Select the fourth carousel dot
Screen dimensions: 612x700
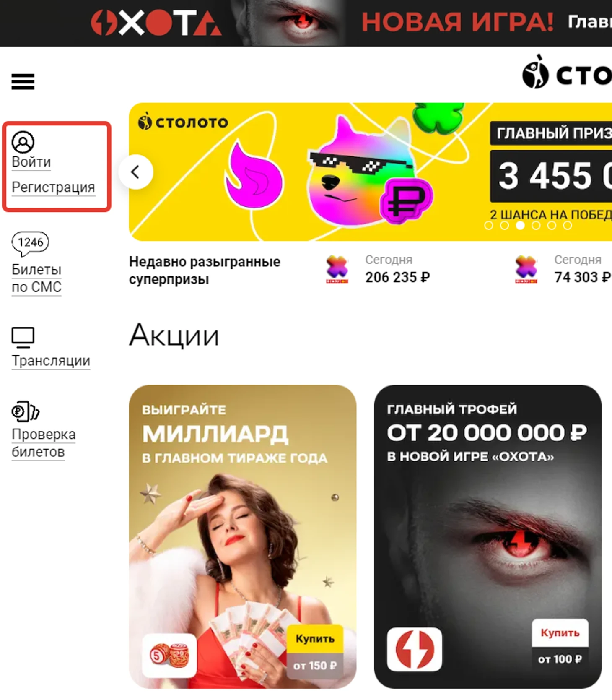pos(536,226)
